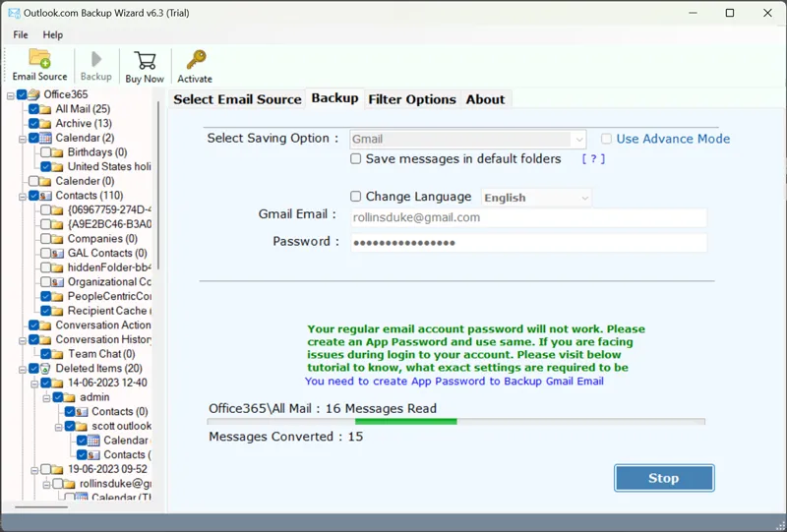The image size is (787, 532).
Task: Click the Archive folder icon
Action: (x=45, y=124)
